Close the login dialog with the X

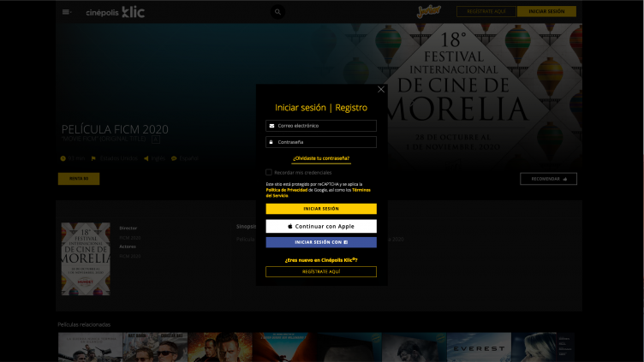[381, 90]
